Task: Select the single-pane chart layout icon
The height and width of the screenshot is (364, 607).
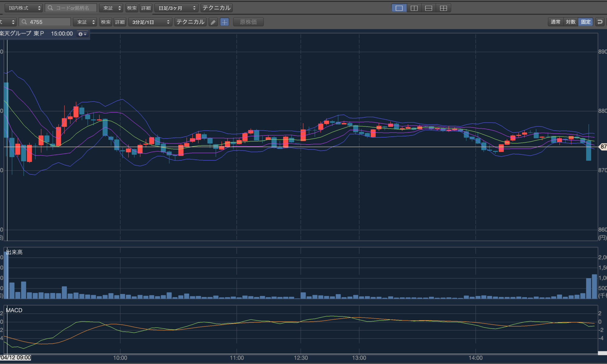Action: click(x=399, y=8)
